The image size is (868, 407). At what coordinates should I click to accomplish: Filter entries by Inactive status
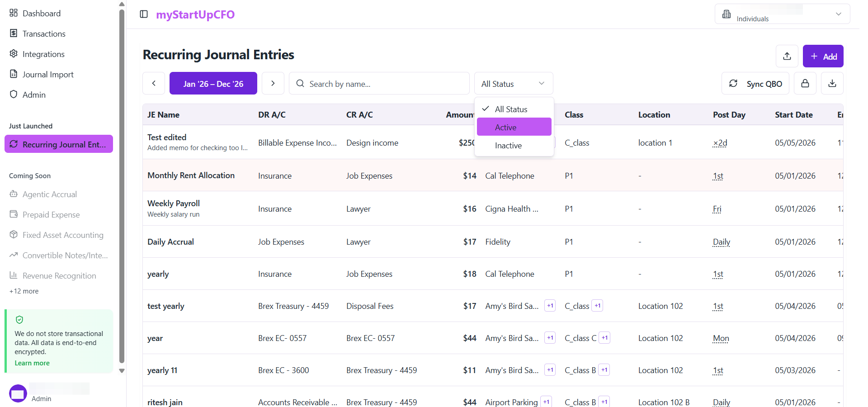tap(514, 145)
